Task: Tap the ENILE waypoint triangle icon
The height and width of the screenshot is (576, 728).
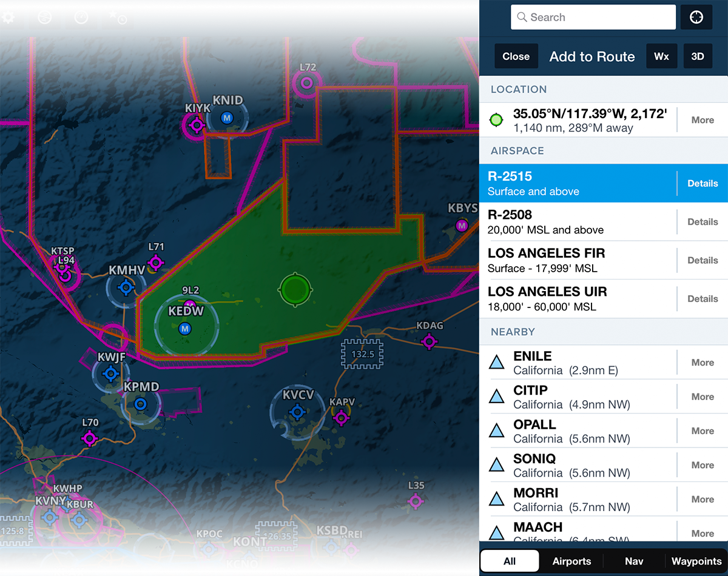Action: pos(497,362)
